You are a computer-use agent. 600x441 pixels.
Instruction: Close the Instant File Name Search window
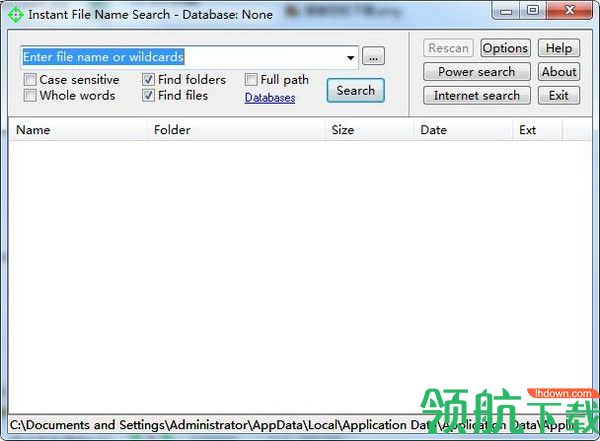click(569, 11)
